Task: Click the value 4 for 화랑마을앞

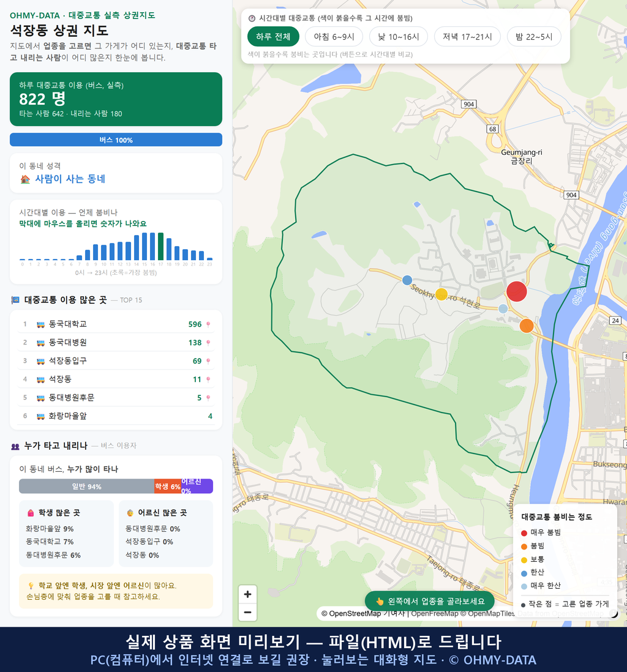Action: pos(210,416)
